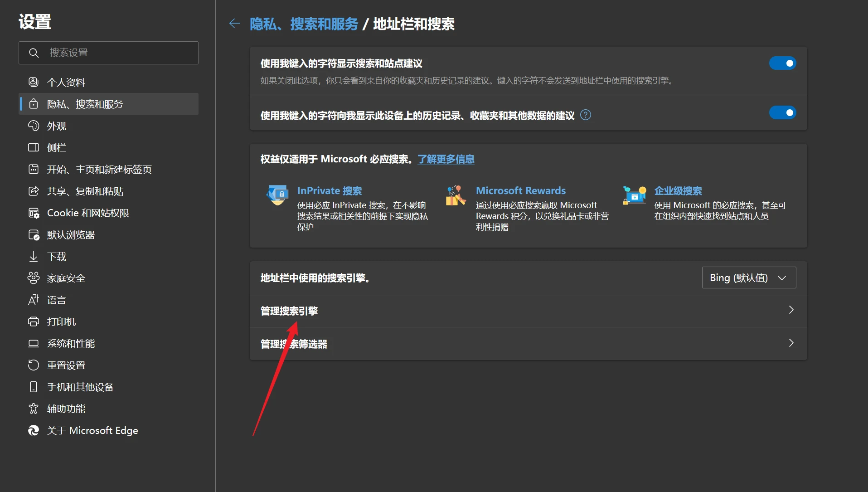The height and width of the screenshot is (492, 868).
Task: Click the 语言 language icon
Action: click(x=34, y=300)
